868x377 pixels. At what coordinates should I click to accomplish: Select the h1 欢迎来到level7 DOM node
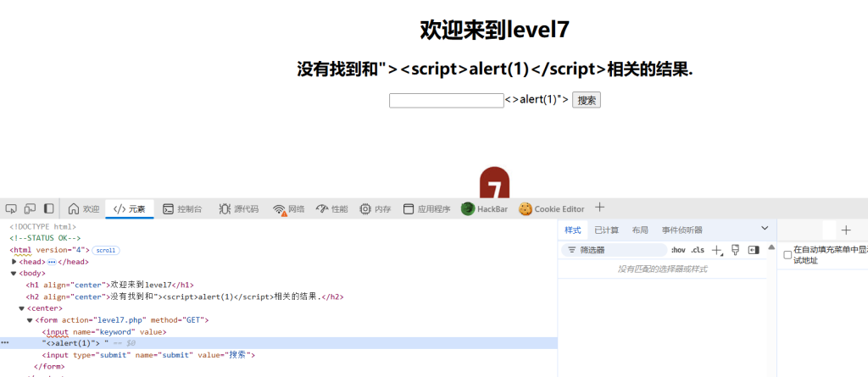click(109, 286)
